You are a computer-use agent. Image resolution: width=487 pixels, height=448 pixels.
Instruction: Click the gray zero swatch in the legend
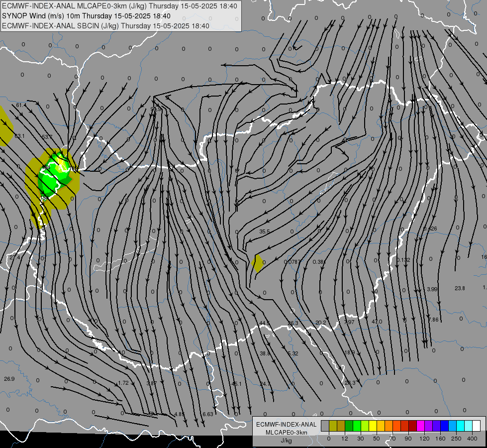coord(325,426)
